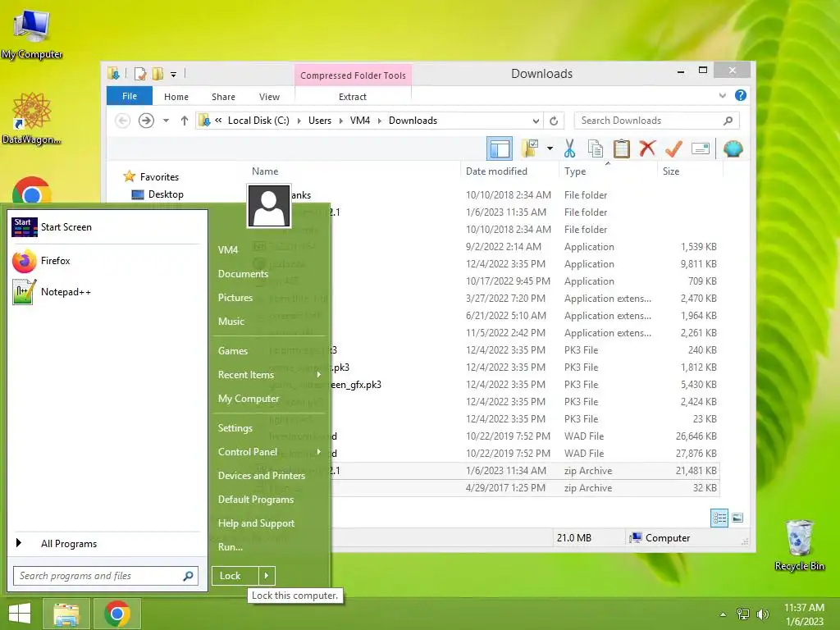Open recent locations dropdown arrow
This screenshot has width=840, height=630.
166,121
